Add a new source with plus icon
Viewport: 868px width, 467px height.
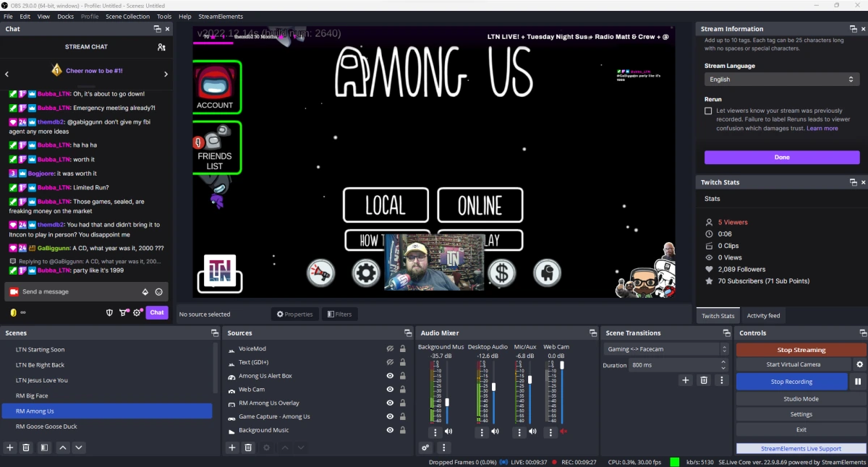(x=232, y=447)
